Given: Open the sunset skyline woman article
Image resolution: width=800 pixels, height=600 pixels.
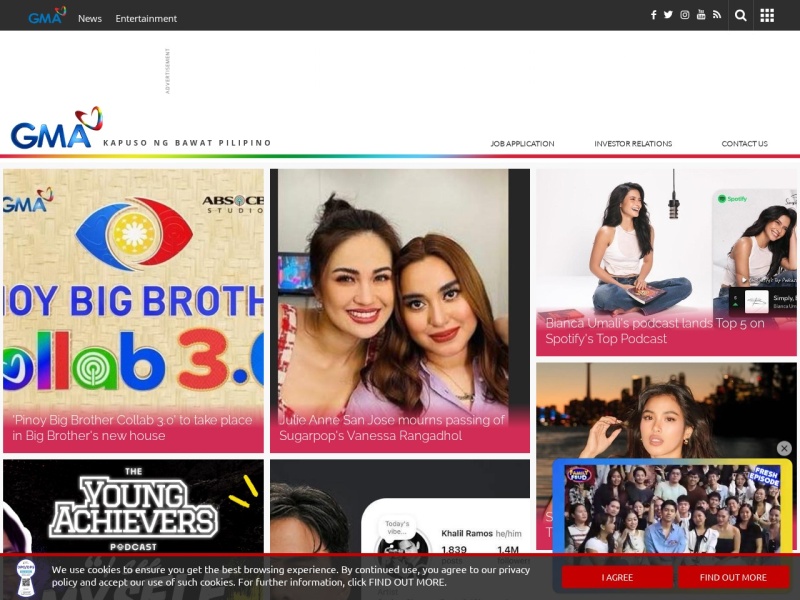Looking at the screenshot, I should point(666,408).
